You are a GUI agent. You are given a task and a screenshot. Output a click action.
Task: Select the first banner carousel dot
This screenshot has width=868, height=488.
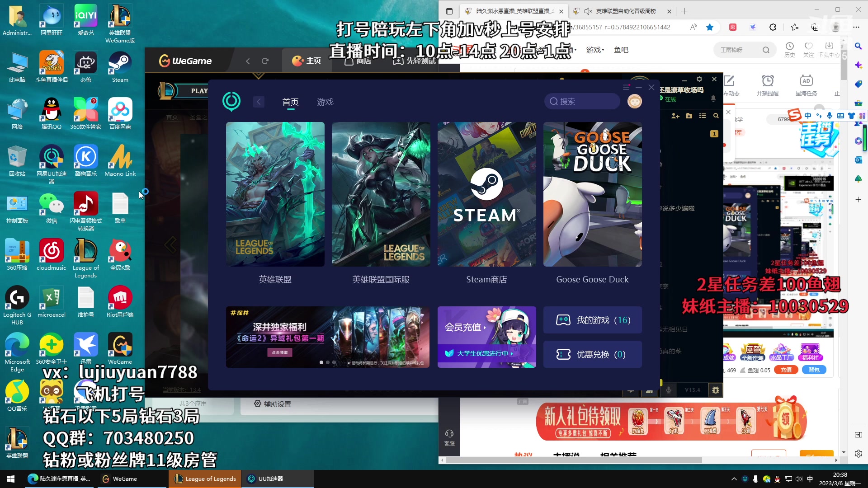coord(321,362)
